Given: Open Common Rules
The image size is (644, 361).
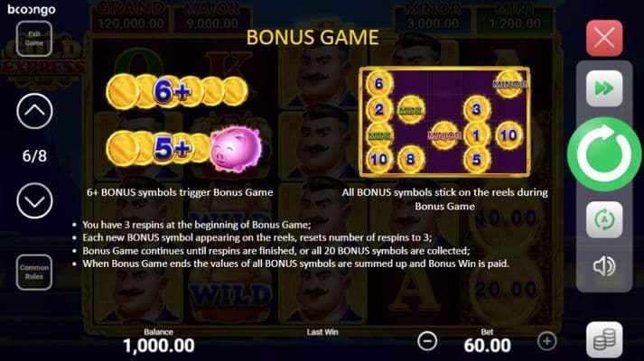Looking at the screenshot, I should [x=34, y=272].
